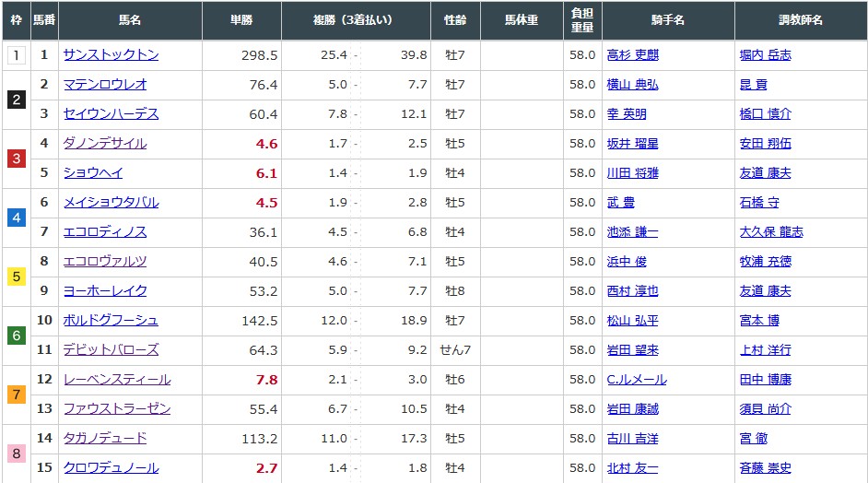The width and height of the screenshot is (868, 483).
Task: Open jockey 北村 友一 page
Action: pyautogui.click(x=632, y=468)
